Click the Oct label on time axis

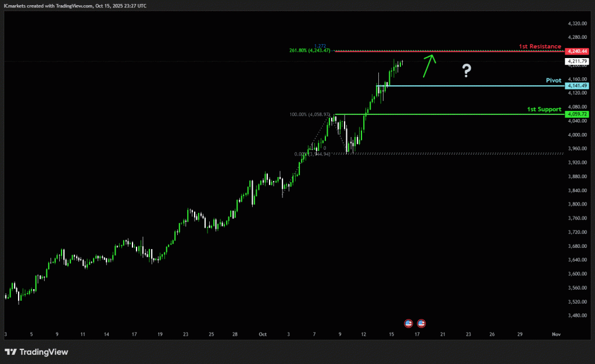(263, 334)
